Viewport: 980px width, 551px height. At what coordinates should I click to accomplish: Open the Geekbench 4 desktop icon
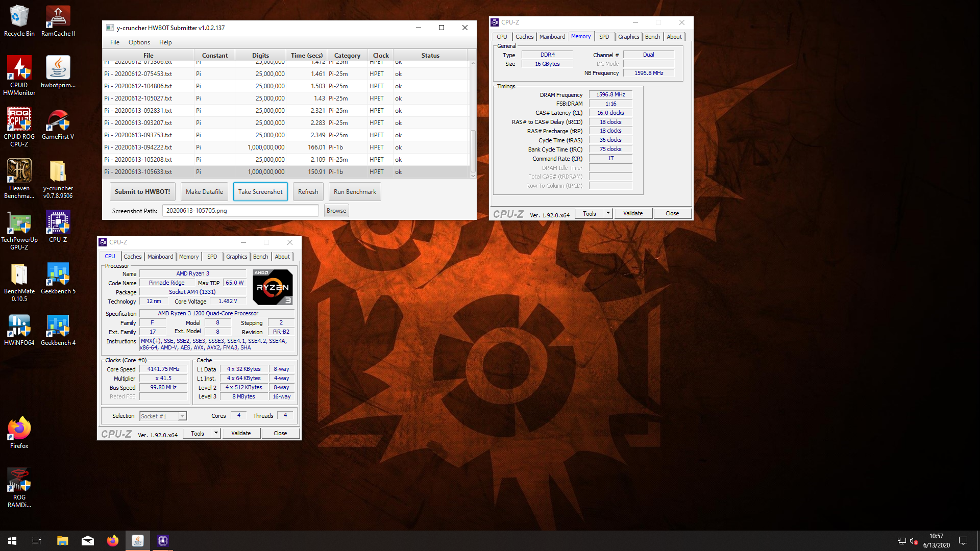58,329
